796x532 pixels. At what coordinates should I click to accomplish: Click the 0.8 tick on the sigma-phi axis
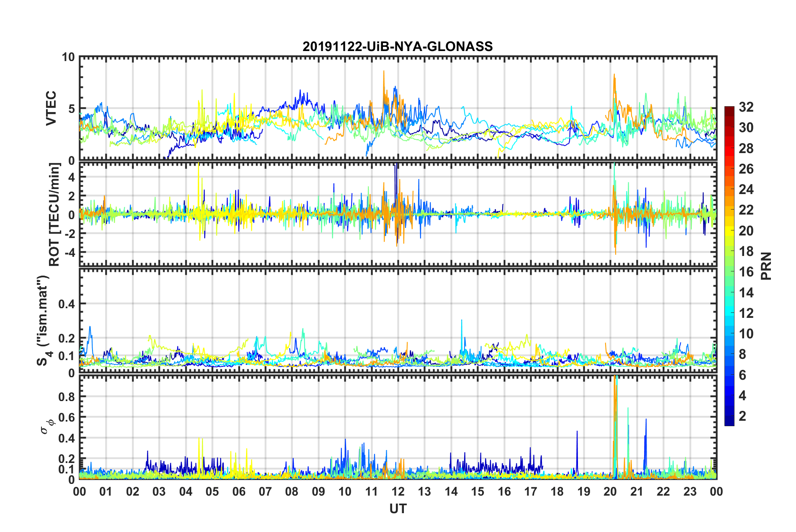pyautogui.click(x=67, y=396)
